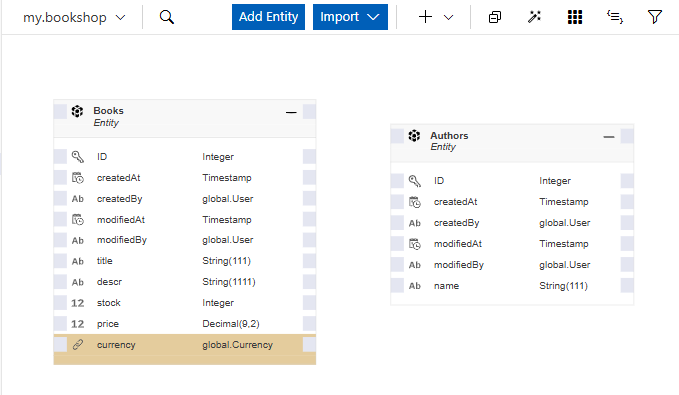Open the search magnifier in toolbar
Image resolution: width=679 pixels, height=395 pixels.
(x=166, y=17)
